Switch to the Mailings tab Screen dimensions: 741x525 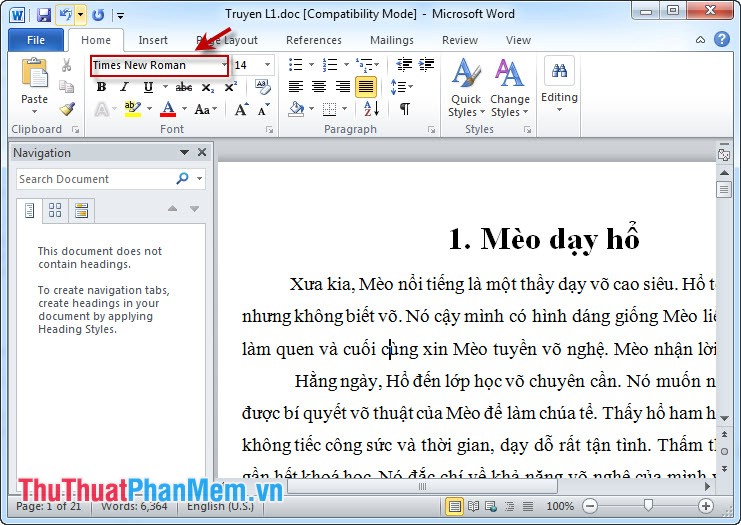[392, 40]
